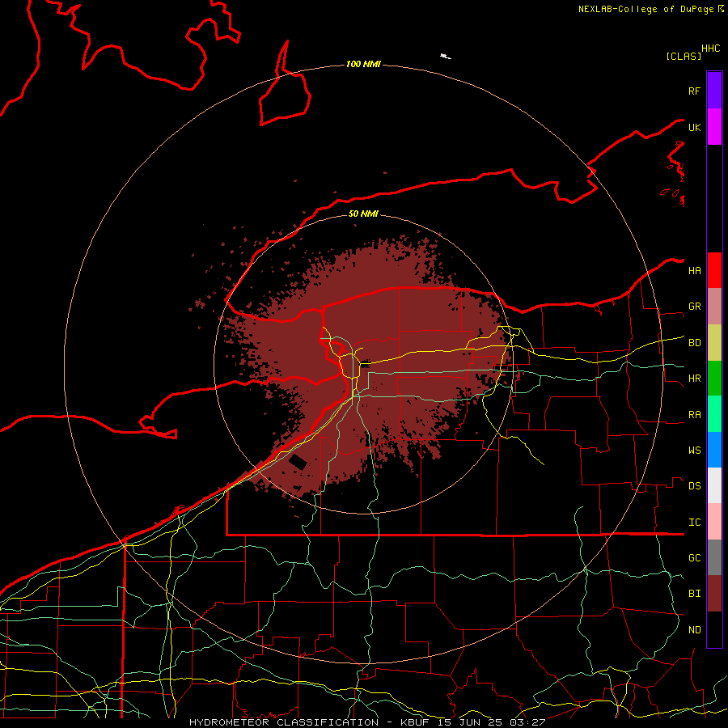
Task: Click the WS legend label
Action: tap(694, 451)
